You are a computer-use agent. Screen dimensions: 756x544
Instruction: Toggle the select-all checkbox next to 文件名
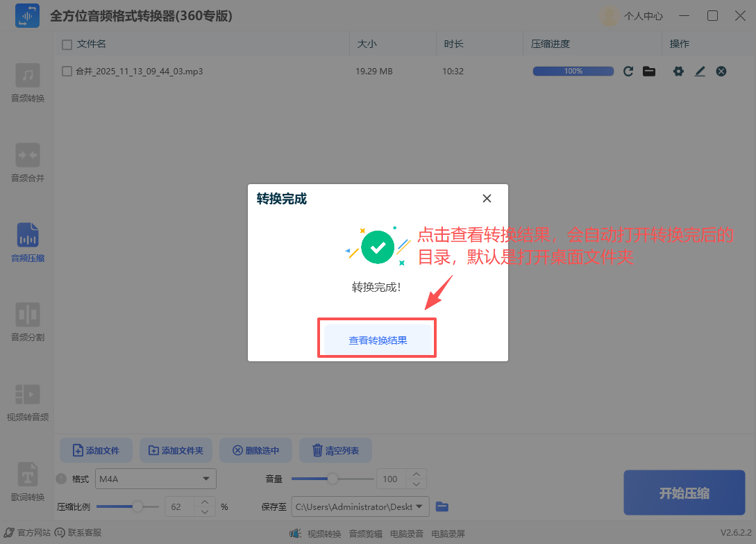click(66, 43)
